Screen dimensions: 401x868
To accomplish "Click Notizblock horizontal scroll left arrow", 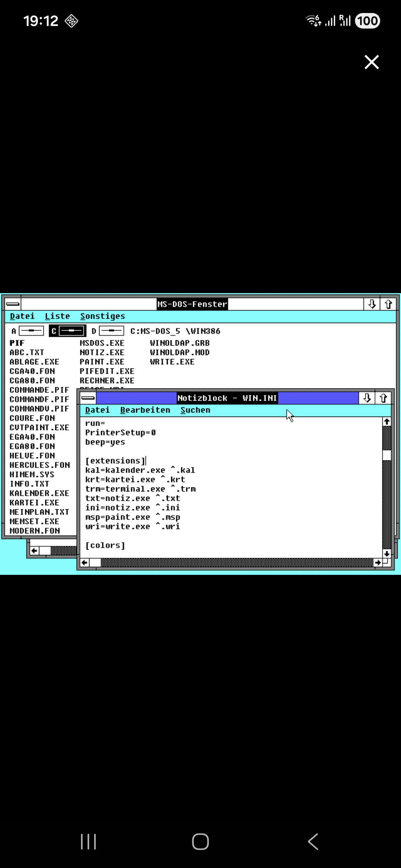I will point(85,563).
